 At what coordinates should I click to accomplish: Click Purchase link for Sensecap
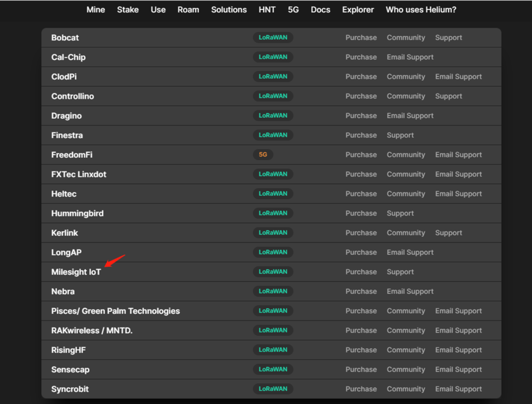[361, 369]
